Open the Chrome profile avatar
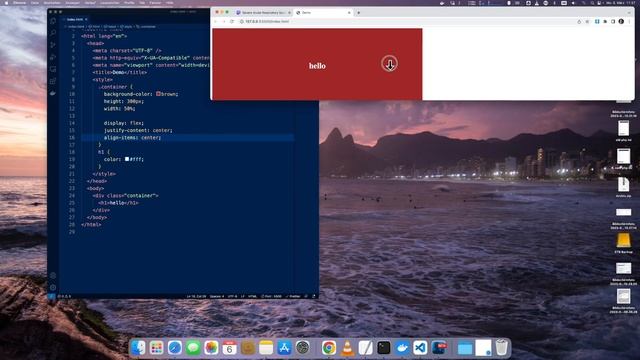Viewport: 640px width, 360px height. (x=621, y=21)
